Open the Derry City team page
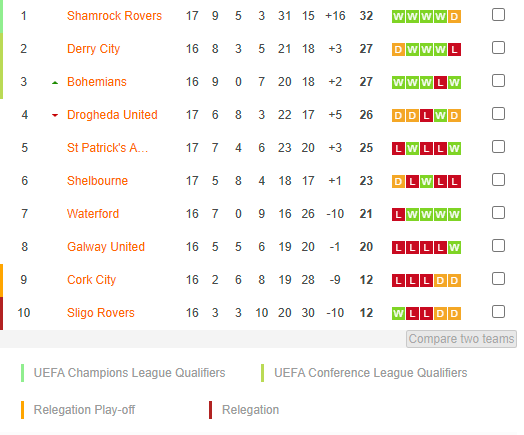The width and height of the screenshot is (524, 435). click(x=94, y=49)
